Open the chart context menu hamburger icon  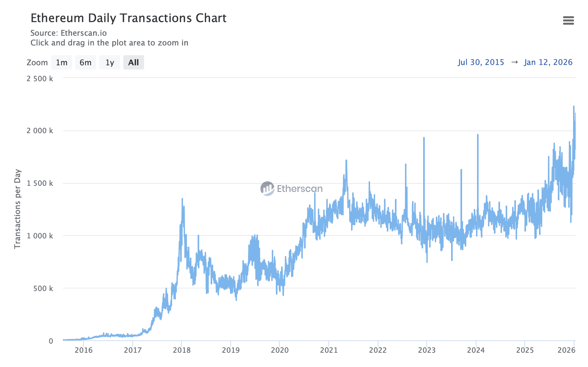pos(568,20)
